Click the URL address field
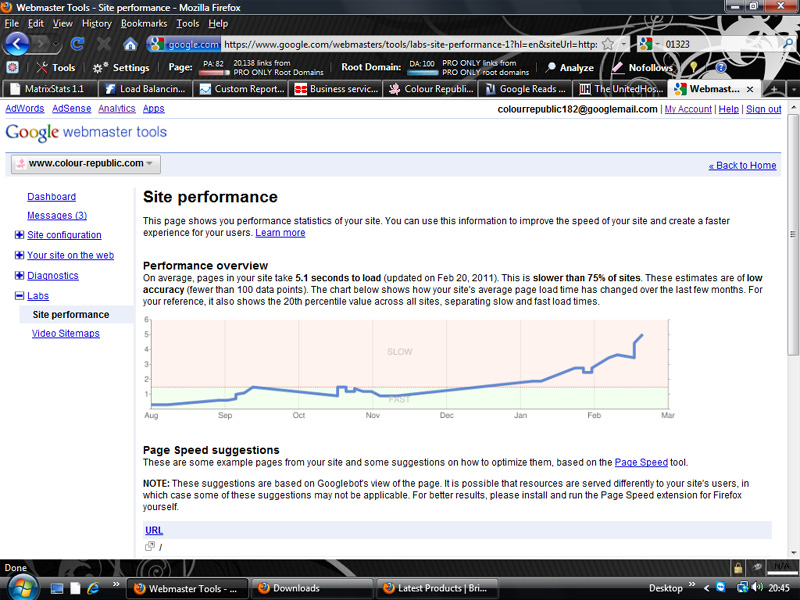This screenshot has height=600, width=800. pos(411,44)
